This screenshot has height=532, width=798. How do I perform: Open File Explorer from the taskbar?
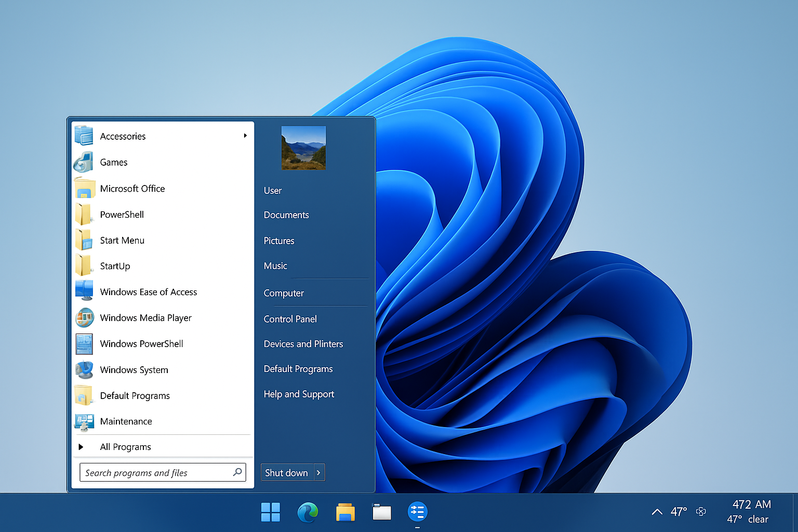pos(345,512)
